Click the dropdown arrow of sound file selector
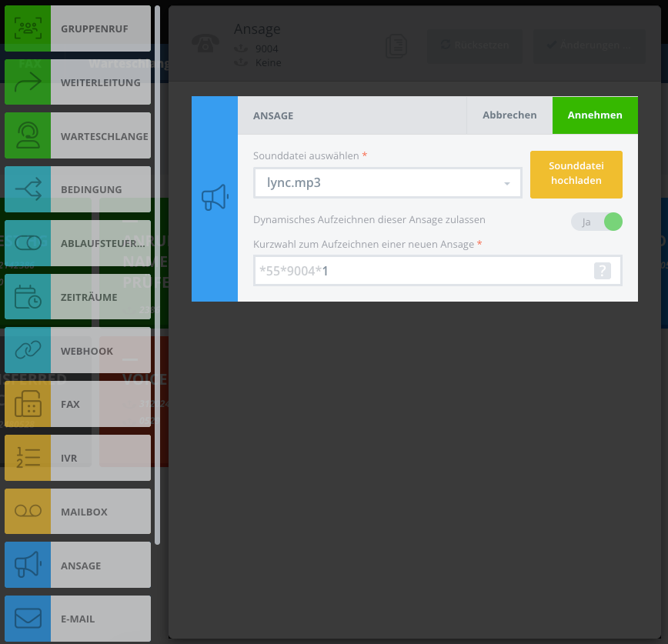 [507, 184]
